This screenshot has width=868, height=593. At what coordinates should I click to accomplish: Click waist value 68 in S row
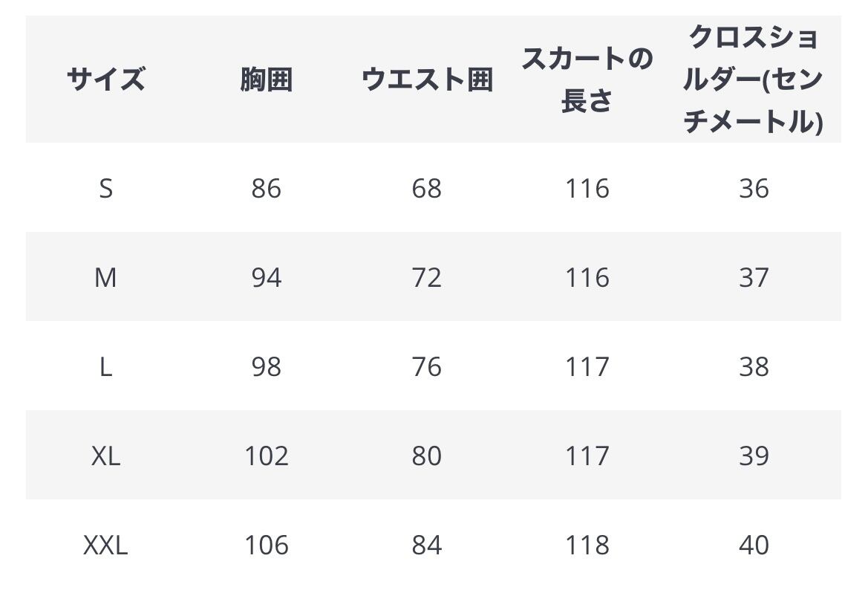[x=427, y=189]
